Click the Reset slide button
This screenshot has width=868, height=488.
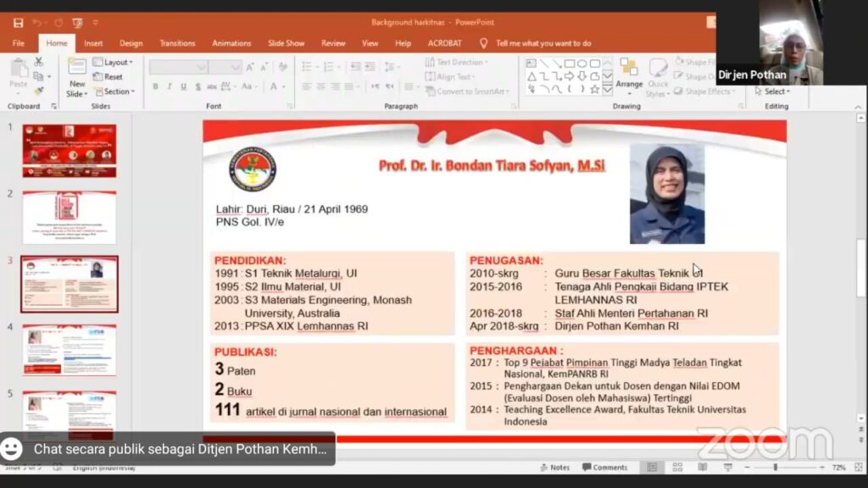[108, 77]
